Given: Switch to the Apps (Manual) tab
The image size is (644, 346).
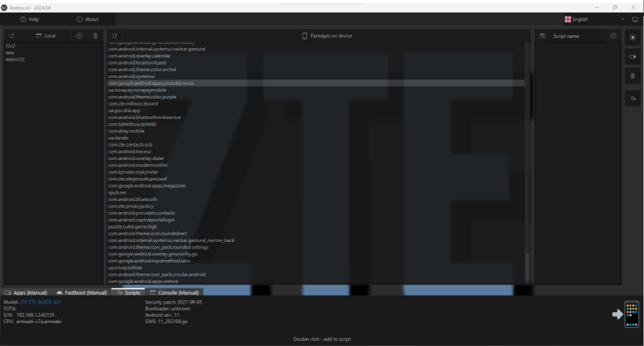Looking at the screenshot, I should [27, 292].
